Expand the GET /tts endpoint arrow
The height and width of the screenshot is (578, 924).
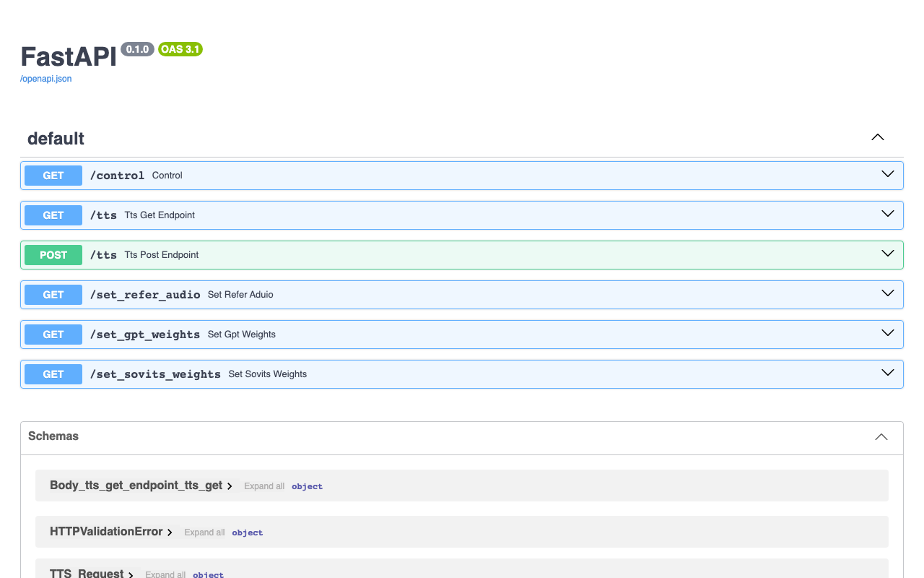point(888,214)
